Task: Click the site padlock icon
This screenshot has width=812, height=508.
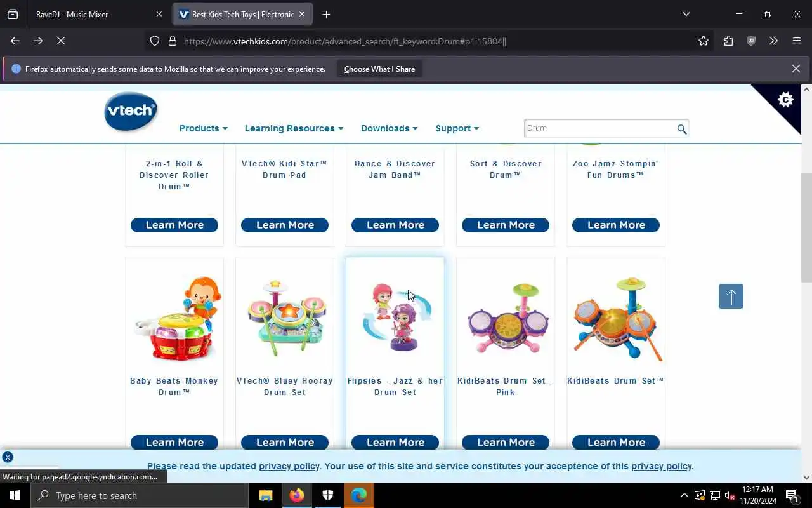Action: pos(172,41)
